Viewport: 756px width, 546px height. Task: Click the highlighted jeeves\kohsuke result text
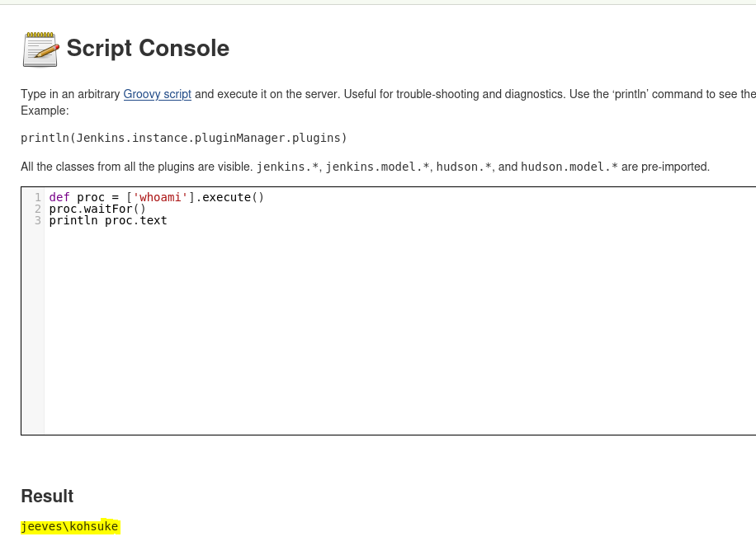[x=69, y=526]
